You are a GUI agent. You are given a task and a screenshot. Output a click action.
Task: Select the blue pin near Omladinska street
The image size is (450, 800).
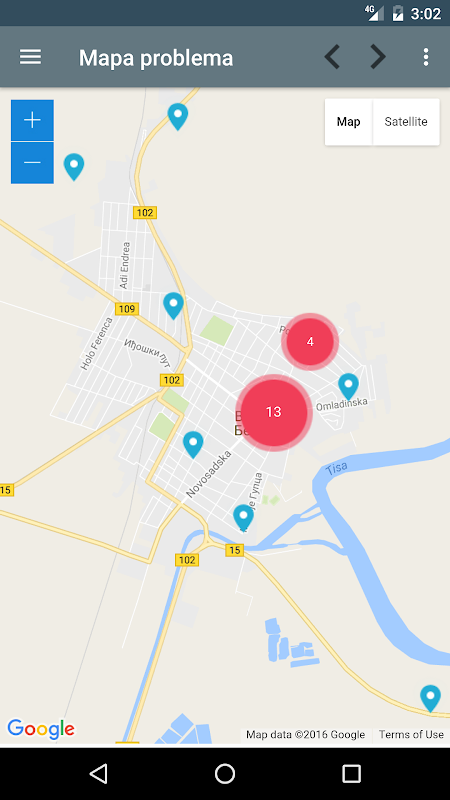point(348,386)
